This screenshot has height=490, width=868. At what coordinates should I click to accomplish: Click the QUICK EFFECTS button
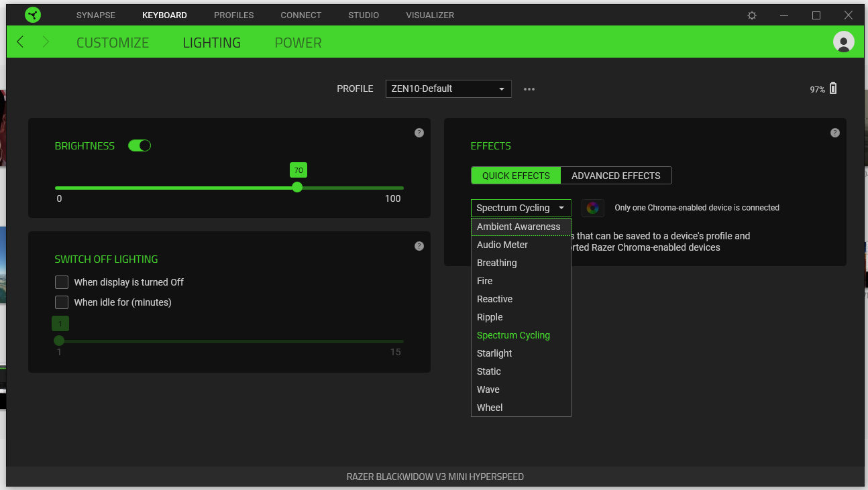click(516, 176)
